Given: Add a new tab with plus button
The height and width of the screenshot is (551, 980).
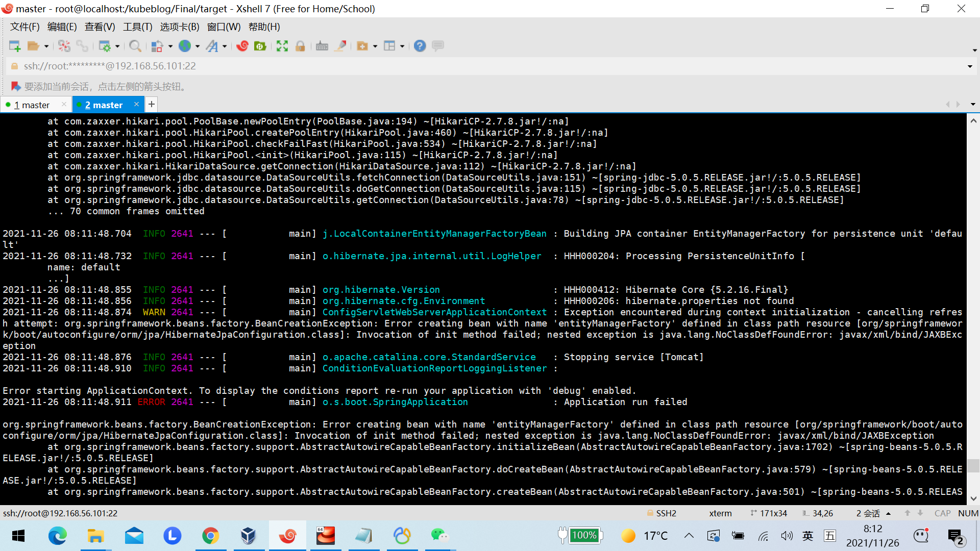Looking at the screenshot, I should (x=152, y=105).
